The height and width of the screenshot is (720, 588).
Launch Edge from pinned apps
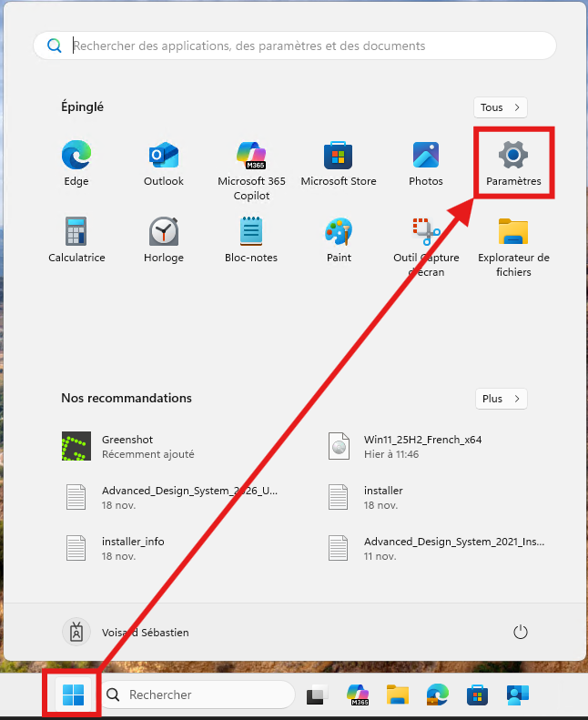click(x=76, y=163)
